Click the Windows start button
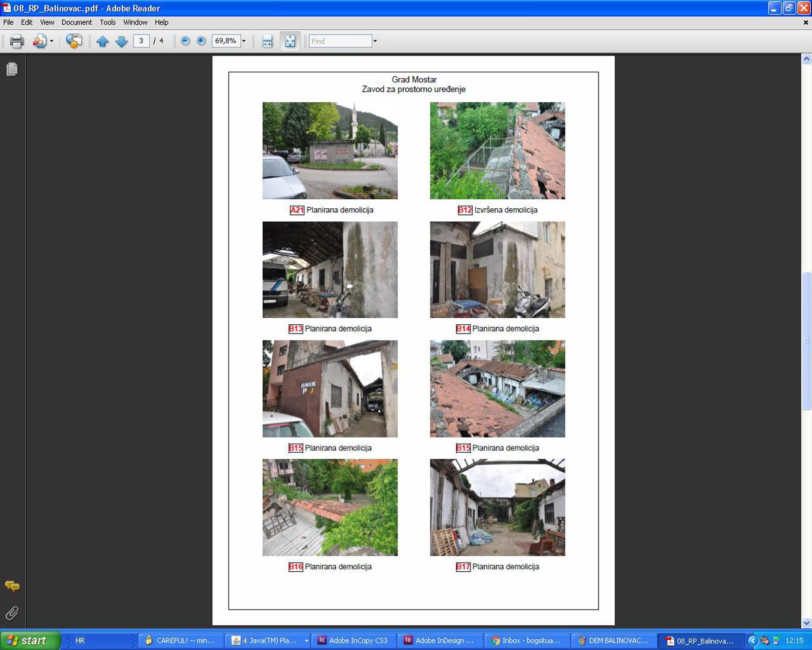This screenshot has height=650, width=812. tap(30, 640)
